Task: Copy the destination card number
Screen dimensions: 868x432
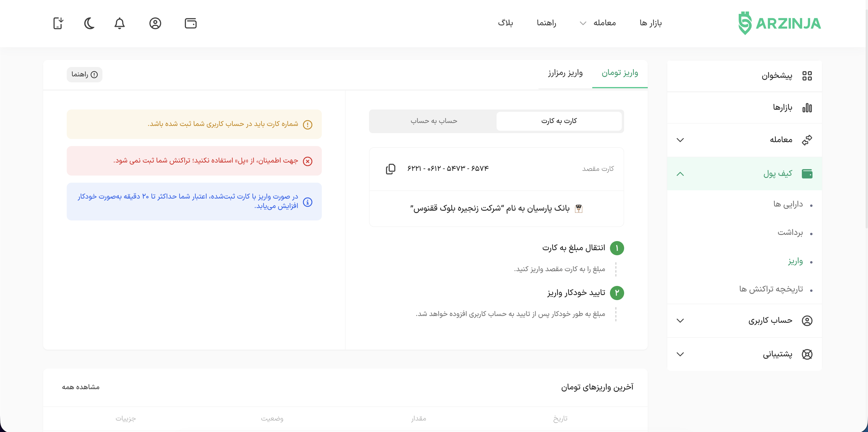Action: coord(391,169)
